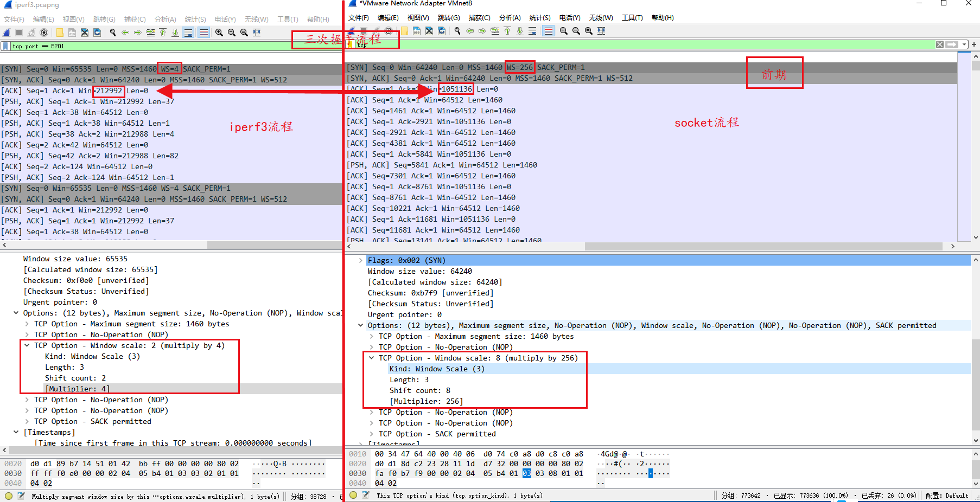Select [PSH, ACK] Seq=5841 Len=1460 packet row
980x502 pixels.
[651, 165]
